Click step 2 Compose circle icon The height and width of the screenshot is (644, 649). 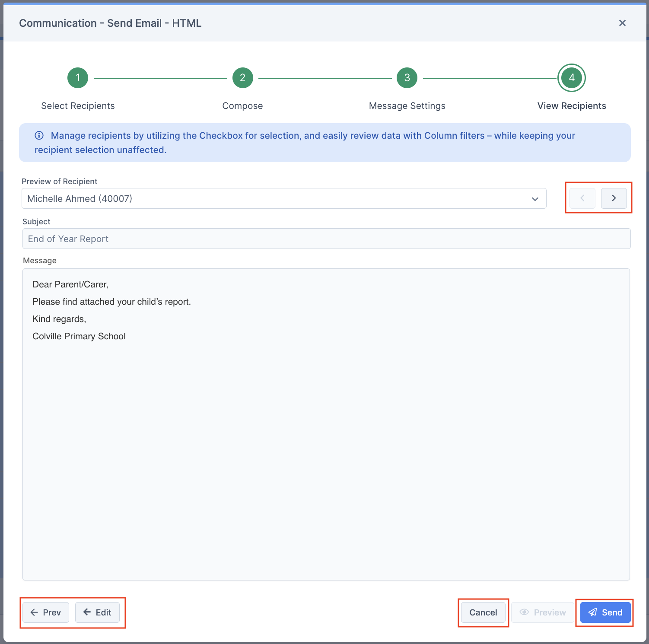tap(242, 78)
